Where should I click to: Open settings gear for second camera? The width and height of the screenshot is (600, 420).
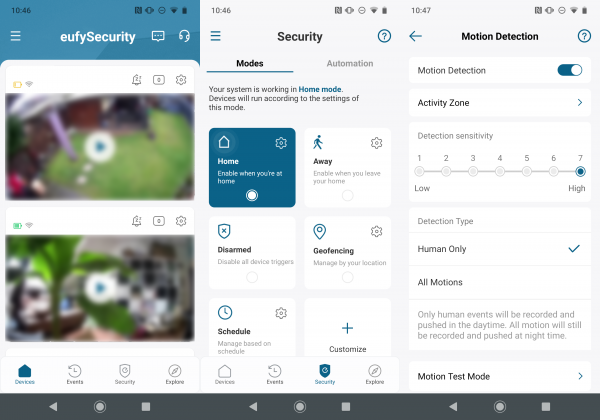[x=181, y=221]
